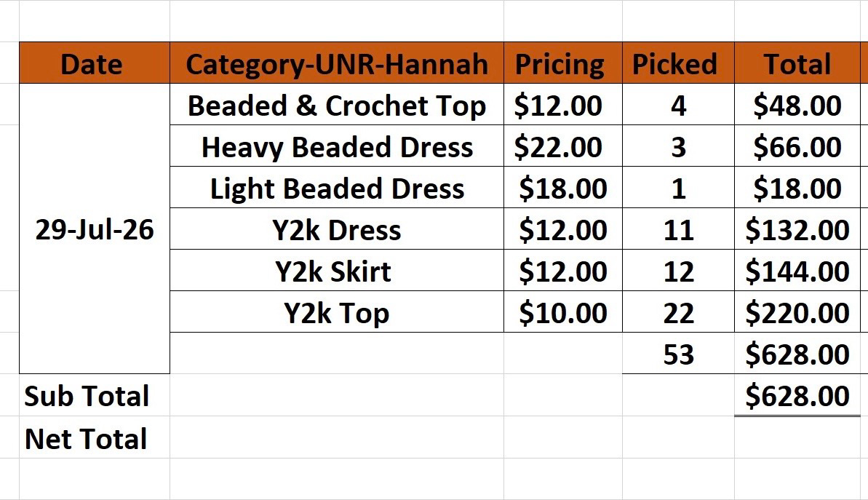This screenshot has width=868, height=500.
Task: Click the Sub Total label cell
Action: click(x=95, y=395)
